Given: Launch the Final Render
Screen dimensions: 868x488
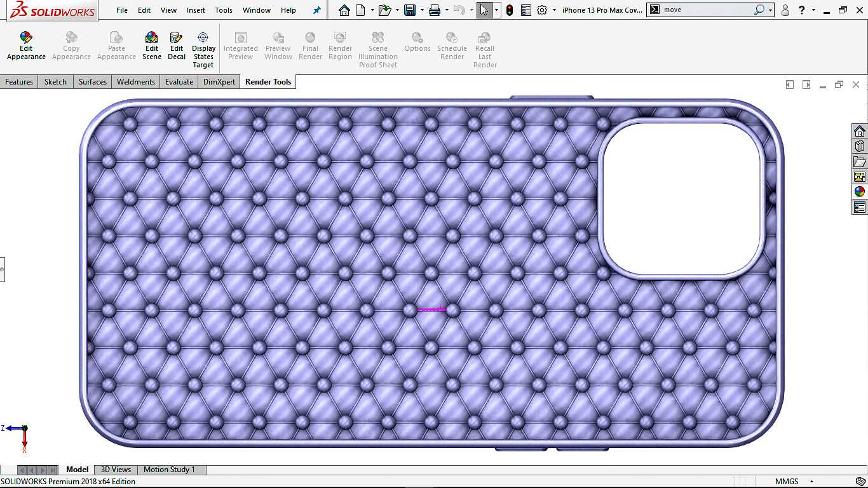Looking at the screenshot, I should (x=310, y=46).
